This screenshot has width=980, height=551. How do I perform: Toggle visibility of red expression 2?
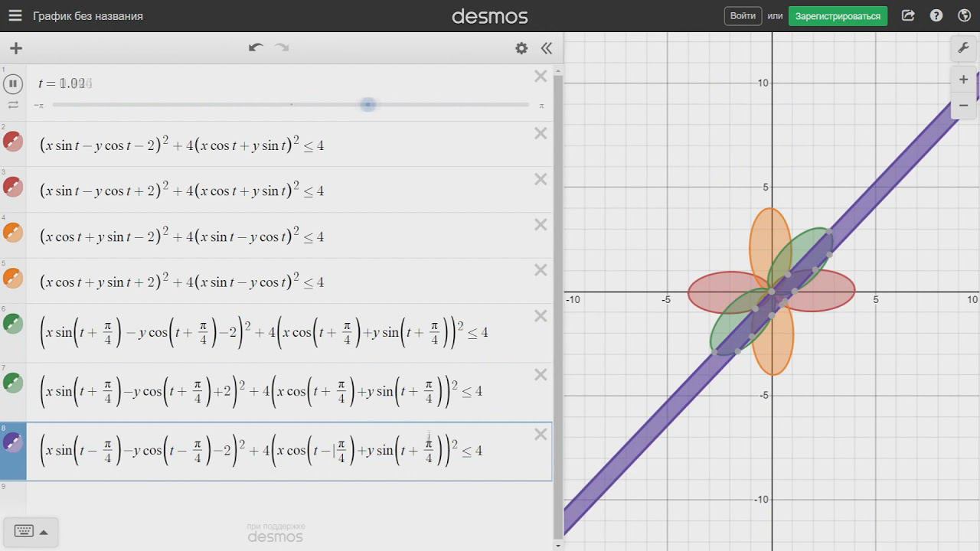click(13, 142)
